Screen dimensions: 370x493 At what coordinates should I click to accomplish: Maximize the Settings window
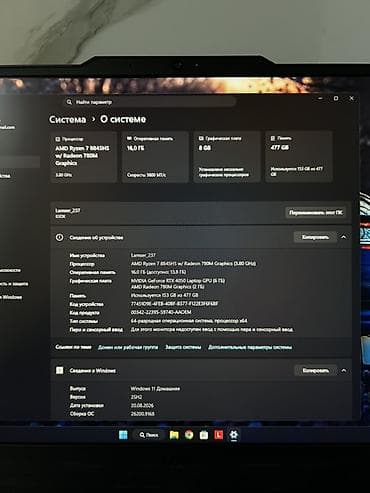point(336,98)
